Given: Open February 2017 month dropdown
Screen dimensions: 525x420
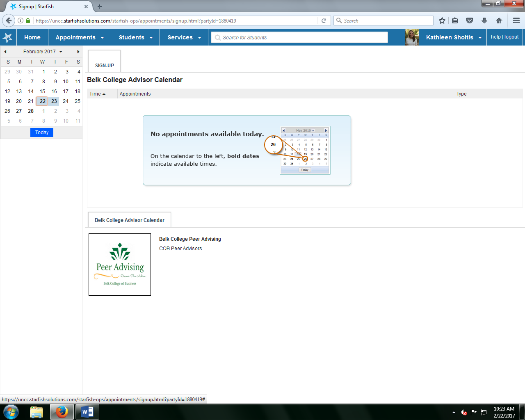Looking at the screenshot, I should [43, 52].
